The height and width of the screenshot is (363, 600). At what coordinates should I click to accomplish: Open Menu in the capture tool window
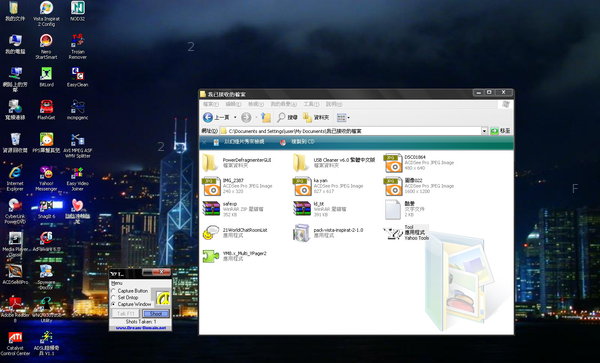pyautogui.click(x=116, y=283)
